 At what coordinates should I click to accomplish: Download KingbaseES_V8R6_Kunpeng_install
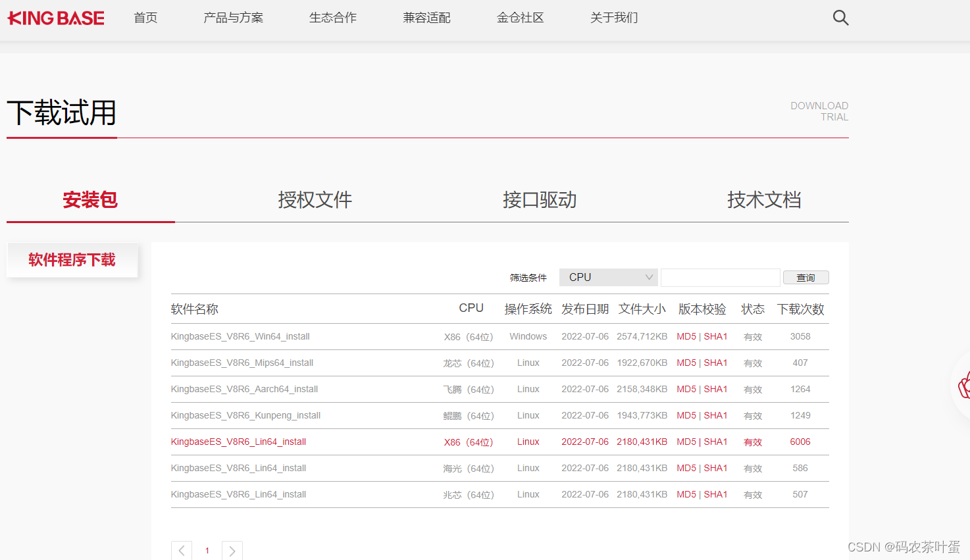click(x=245, y=415)
